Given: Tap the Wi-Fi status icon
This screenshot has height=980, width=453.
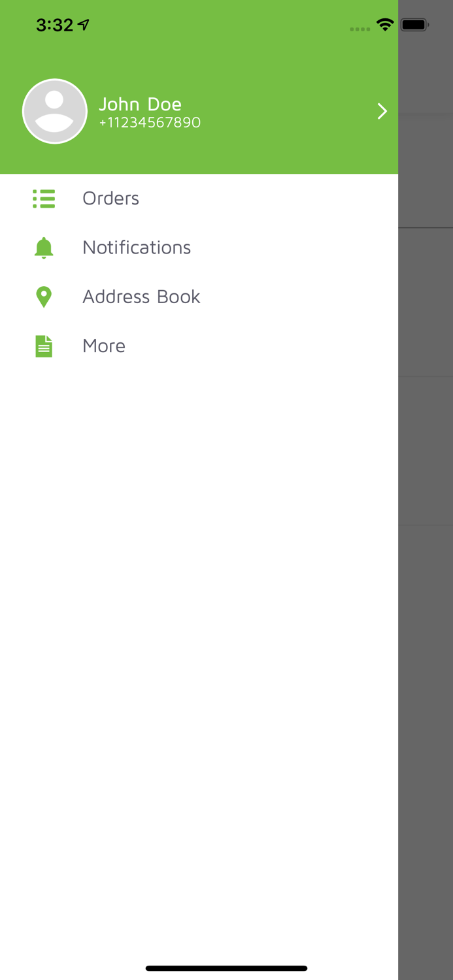Looking at the screenshot, I should coord(385,25).
